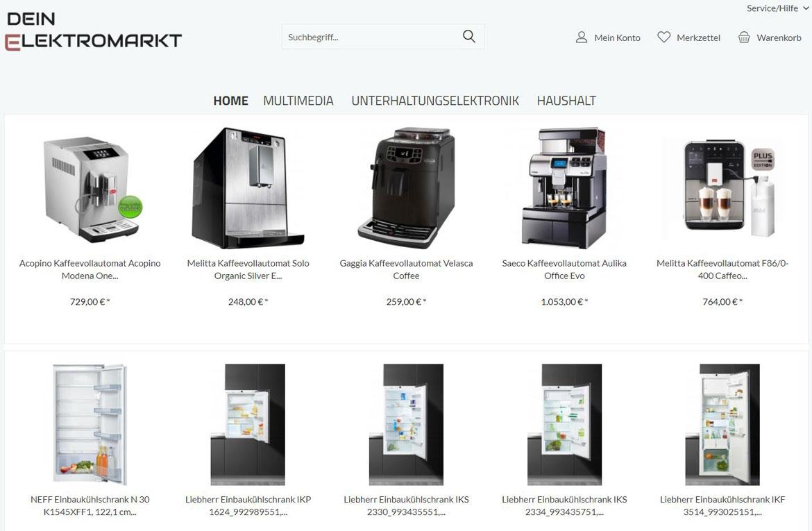This screenshot has height=531, width=812.
Task: Click Melitta Kaffeevollautomat F86/0-400 Caffeo title
Action: click(x=722, y=269)
